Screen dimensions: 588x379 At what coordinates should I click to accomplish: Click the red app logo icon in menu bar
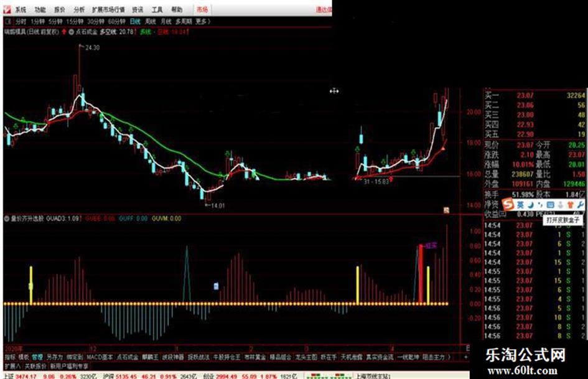click(7, 9)
